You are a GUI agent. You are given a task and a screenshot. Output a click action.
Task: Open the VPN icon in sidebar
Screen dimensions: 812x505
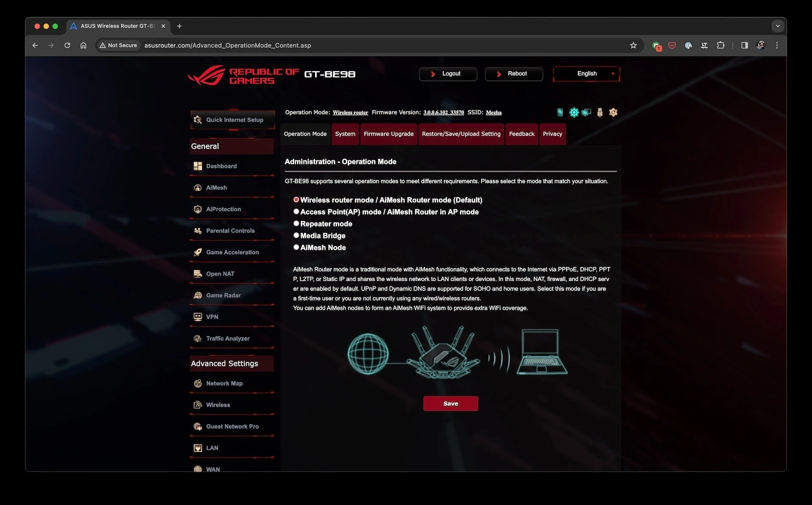pyautogui.click(x=198, y=317)
